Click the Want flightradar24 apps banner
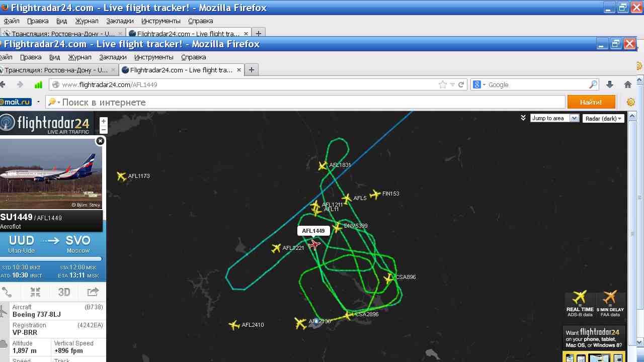This screenshot has width=644, height=362. pyautogui.click(x=594, y=343)
